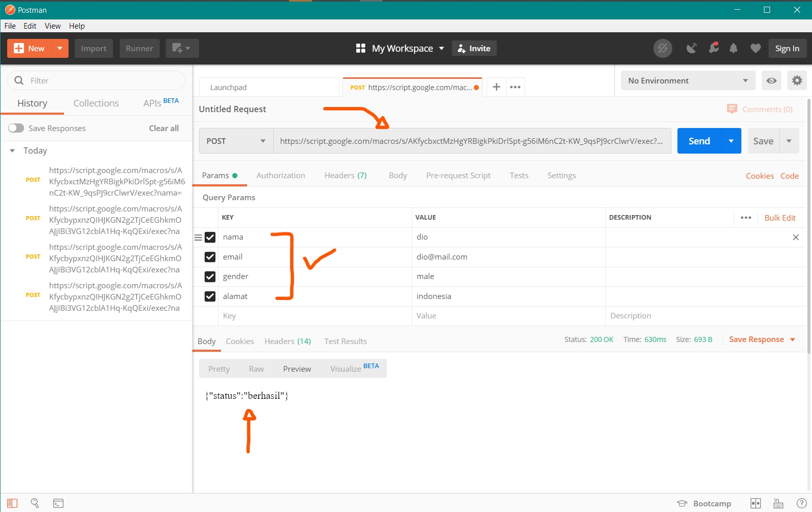Open the No Environment dropdown
Image resolution: width=812 pixels, height=512 pixels.
(x=688, y=80)
